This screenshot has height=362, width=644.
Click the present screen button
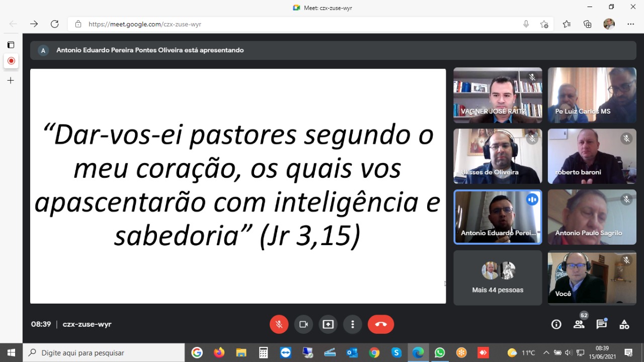click(328, 324)
